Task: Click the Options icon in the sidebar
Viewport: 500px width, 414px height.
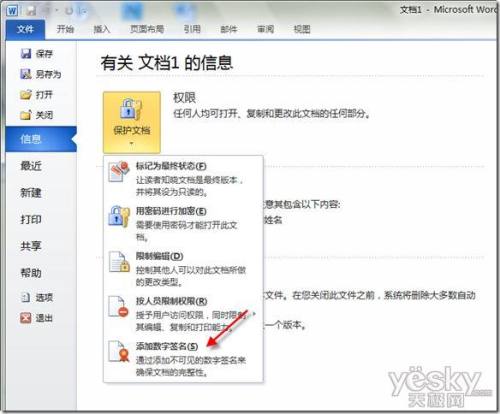Action: click(26, 297)
